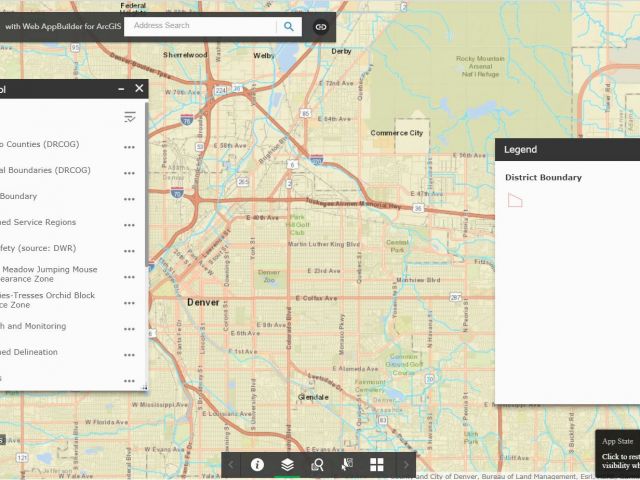Close the layer list panel

coord(139,89)
